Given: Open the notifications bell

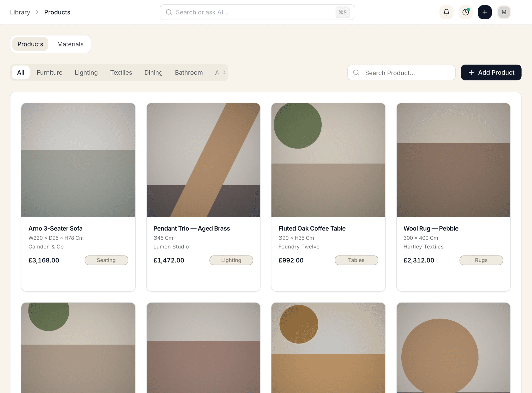Looking at the screenshot, I should (x=446, y=12).
